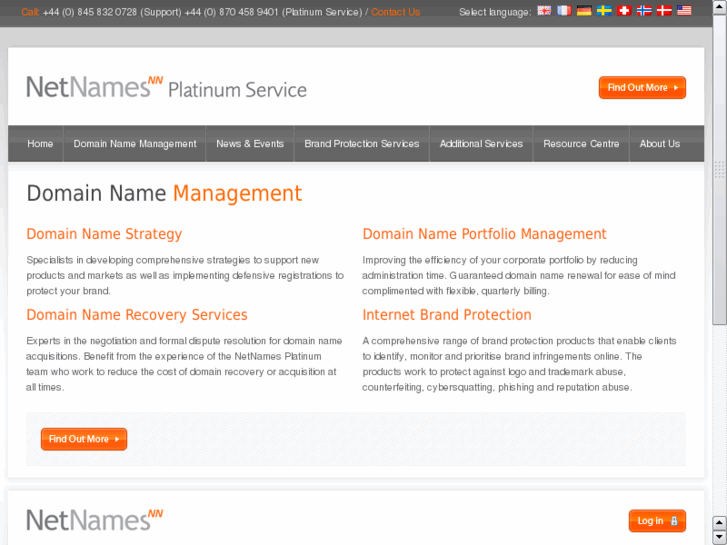Select the Swiss flag language icon
The height and width of the screenshot is (545, 727).
[x=624, y=11]
